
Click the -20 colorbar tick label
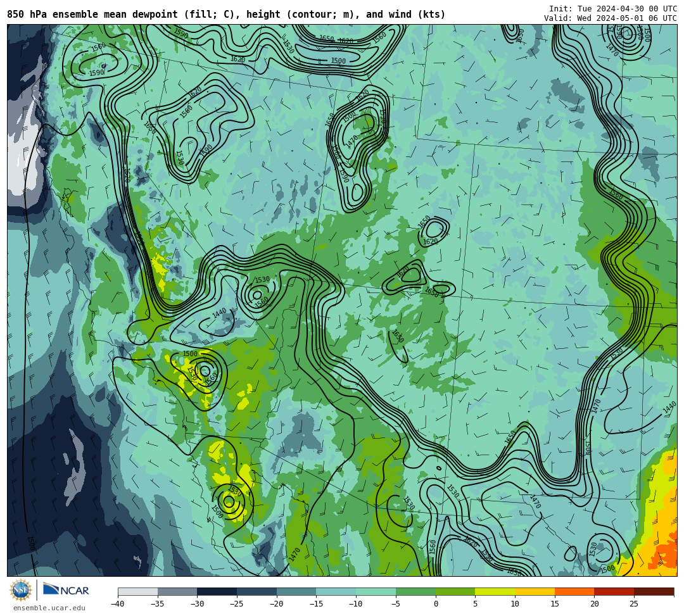[x=277, y=604]
